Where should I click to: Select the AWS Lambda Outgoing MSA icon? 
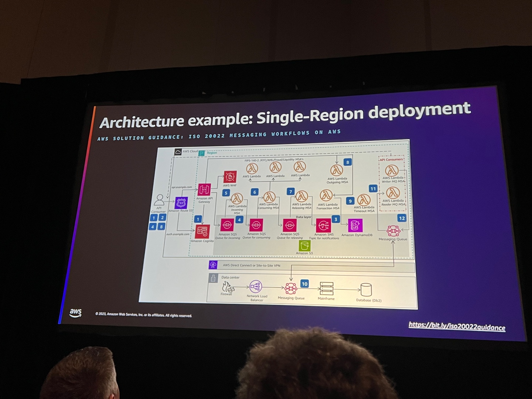(336, 171)
